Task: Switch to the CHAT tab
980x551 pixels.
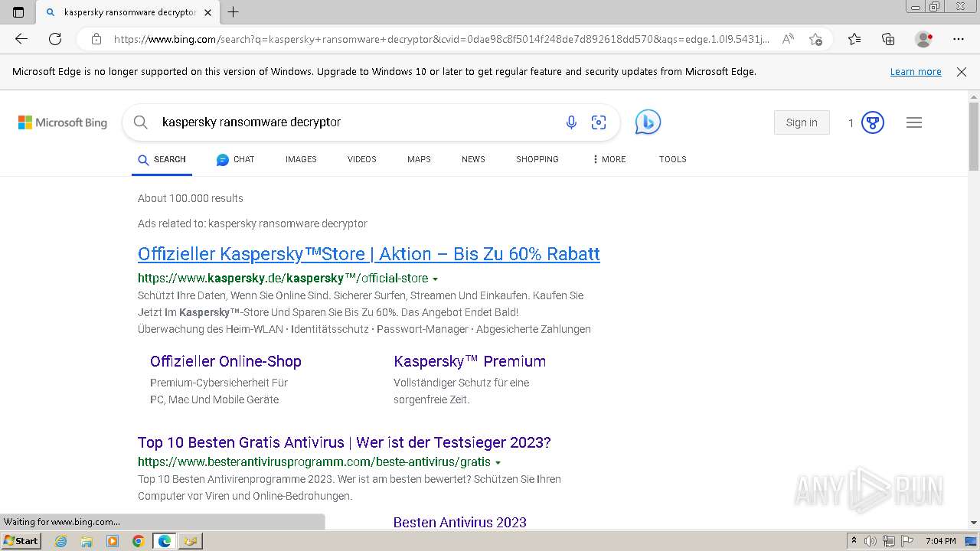Action: (235, 159)
